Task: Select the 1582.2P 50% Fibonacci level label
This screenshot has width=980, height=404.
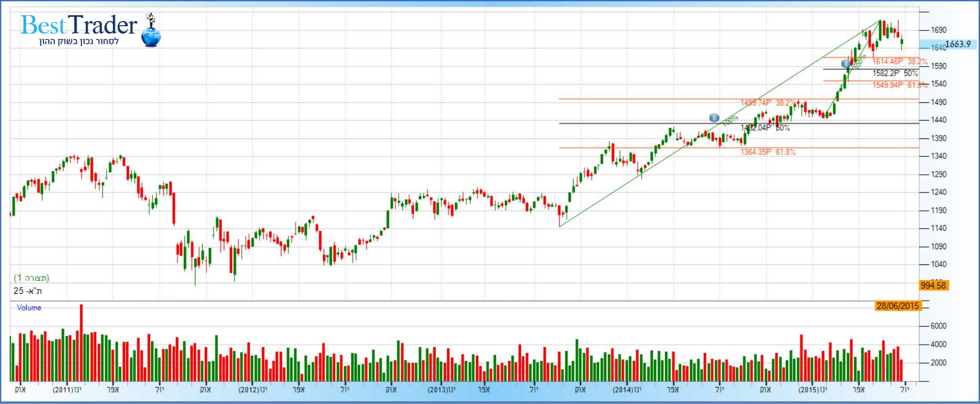Action: click(895, 73)
